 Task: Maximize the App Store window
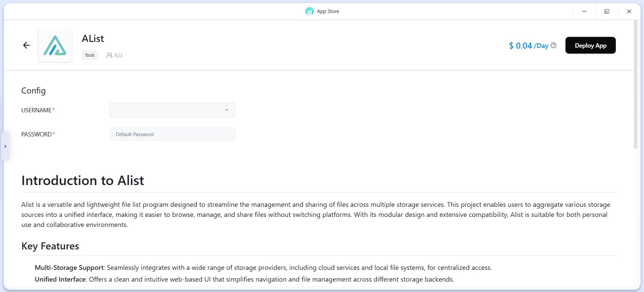coord(607,11)
